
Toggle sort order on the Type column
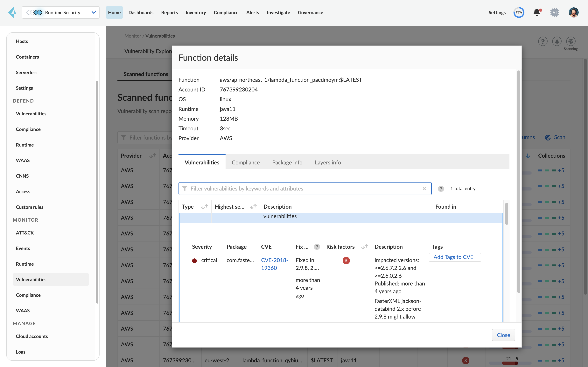tap(205, 206)
